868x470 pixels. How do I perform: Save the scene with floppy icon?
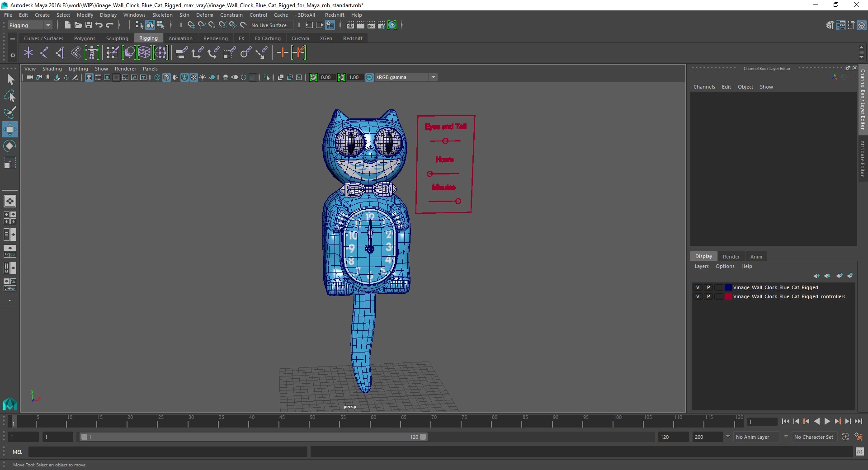[x=89, y=25]
